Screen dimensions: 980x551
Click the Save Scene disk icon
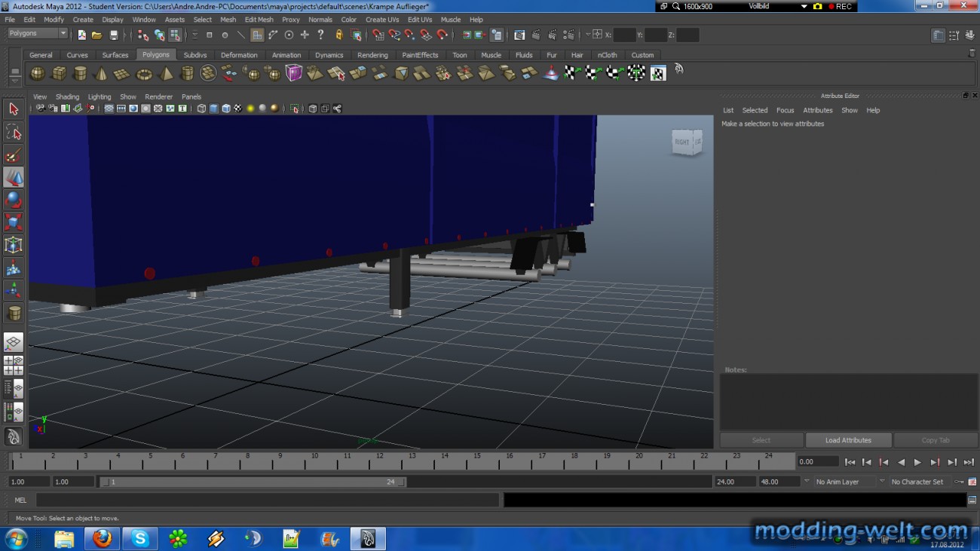[114, 35]
